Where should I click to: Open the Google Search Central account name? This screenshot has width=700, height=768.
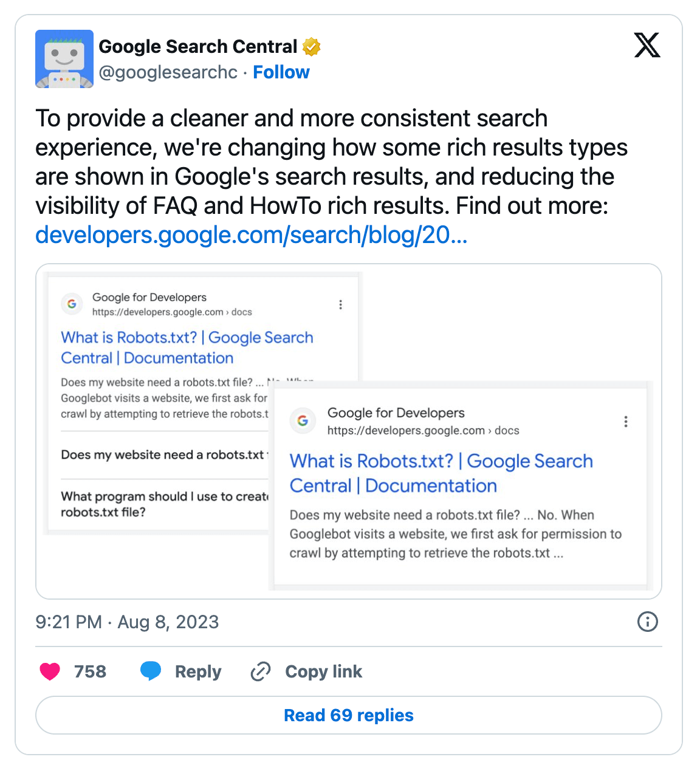pyautogui.click(x=197, y=47)
